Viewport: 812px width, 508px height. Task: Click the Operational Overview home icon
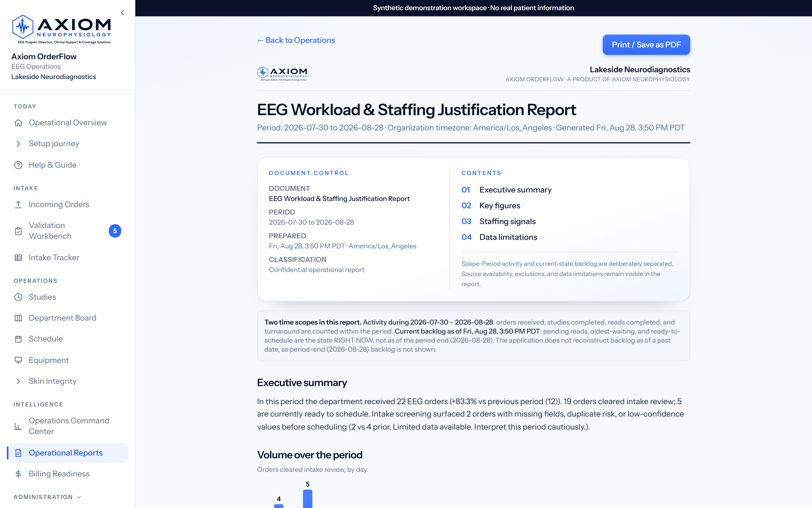[18, 123]
